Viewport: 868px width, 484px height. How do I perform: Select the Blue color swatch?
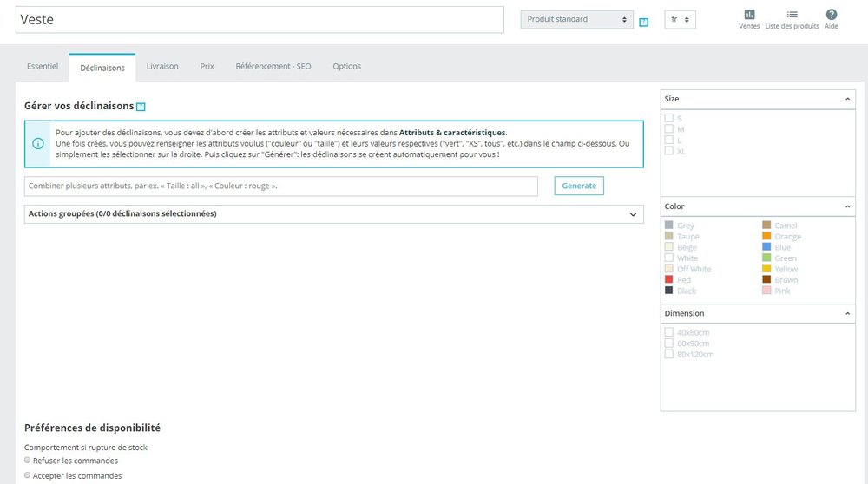pos(766,247)
